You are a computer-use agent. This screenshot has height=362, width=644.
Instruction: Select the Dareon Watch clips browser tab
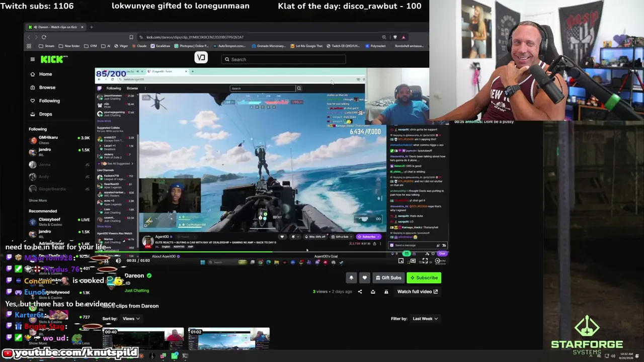56,27
